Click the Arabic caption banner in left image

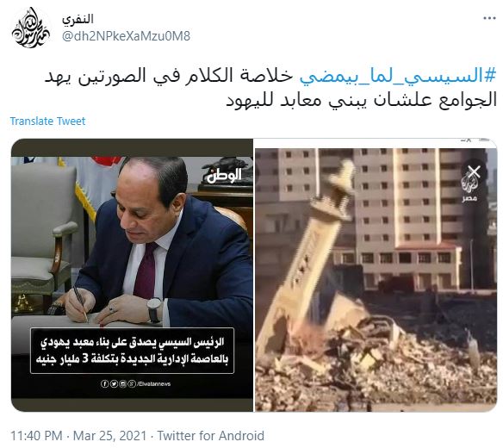point(132,351)
